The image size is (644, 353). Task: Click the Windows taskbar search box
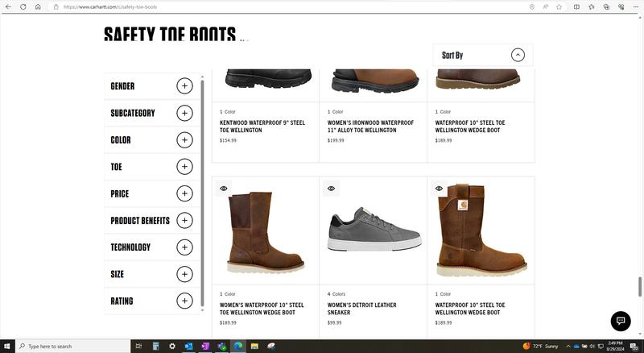(72, 346)
